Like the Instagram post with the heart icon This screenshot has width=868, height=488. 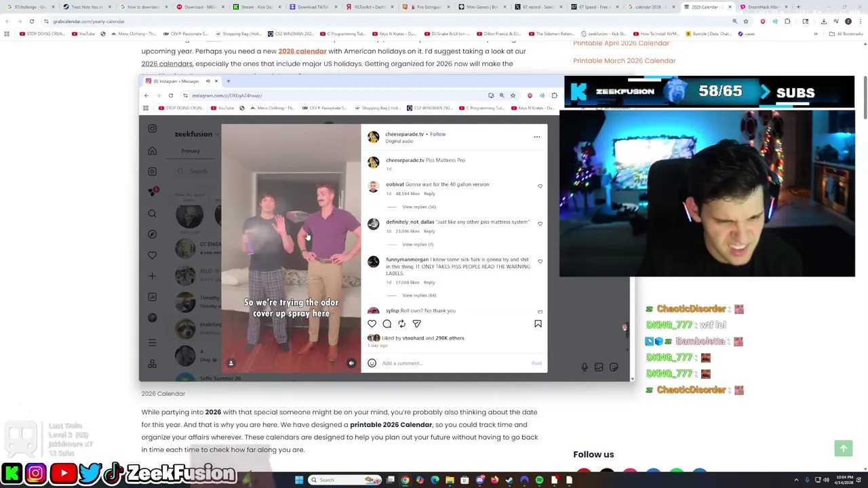372,324
